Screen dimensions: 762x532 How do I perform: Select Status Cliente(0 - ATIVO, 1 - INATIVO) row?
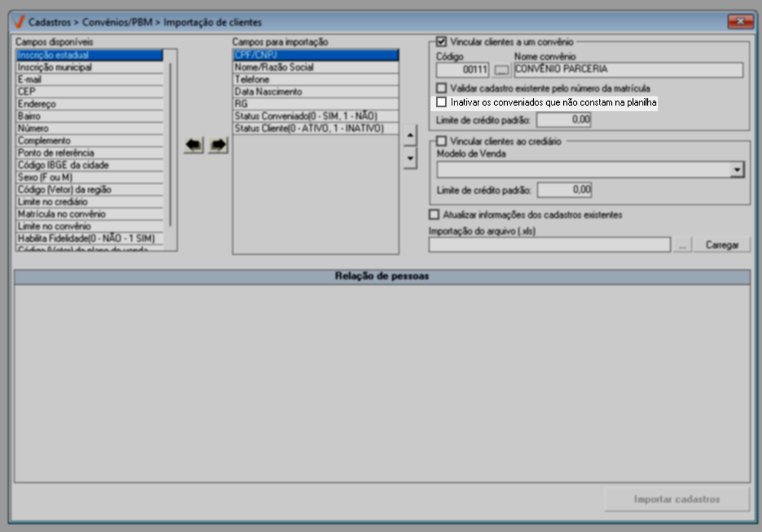point(316,128)
